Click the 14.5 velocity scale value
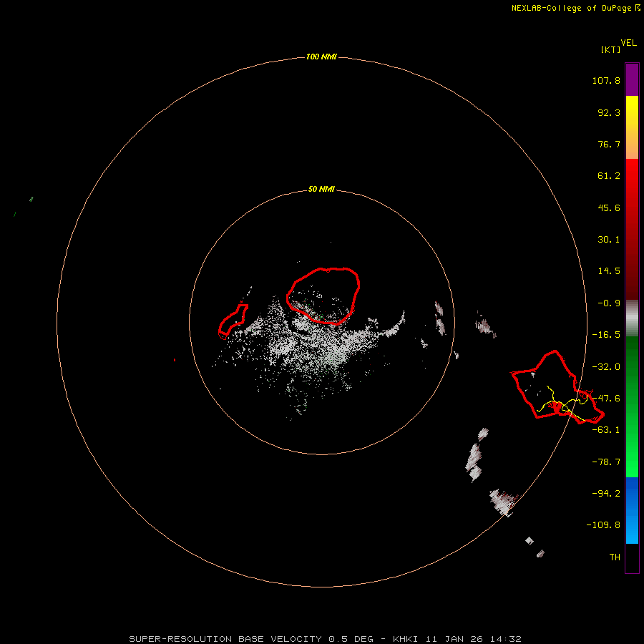This screenshot has height=644, width=644. (x=609, y=271)
